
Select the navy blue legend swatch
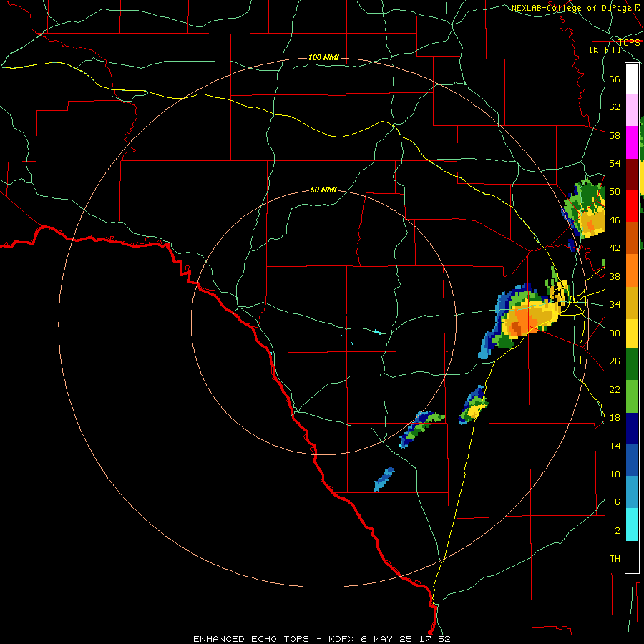pyautogui.click(x=632, y=429)
